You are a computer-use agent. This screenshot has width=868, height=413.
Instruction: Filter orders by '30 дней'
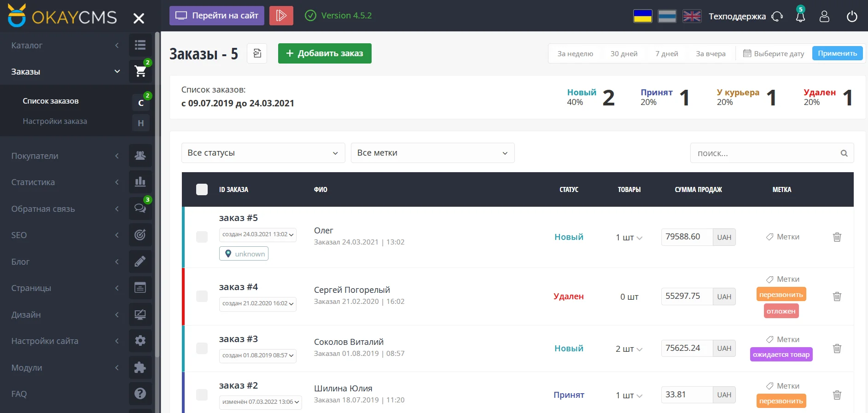[624, 54]
